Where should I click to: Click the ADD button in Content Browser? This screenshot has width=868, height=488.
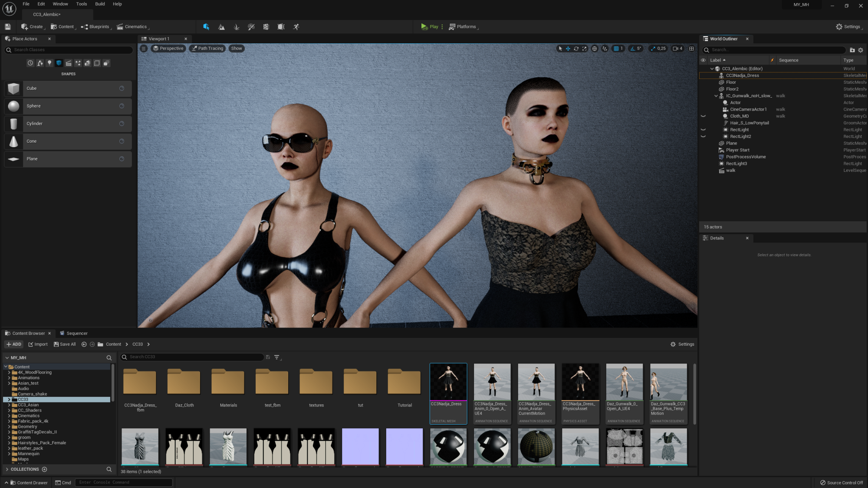[x=14, y=344]
